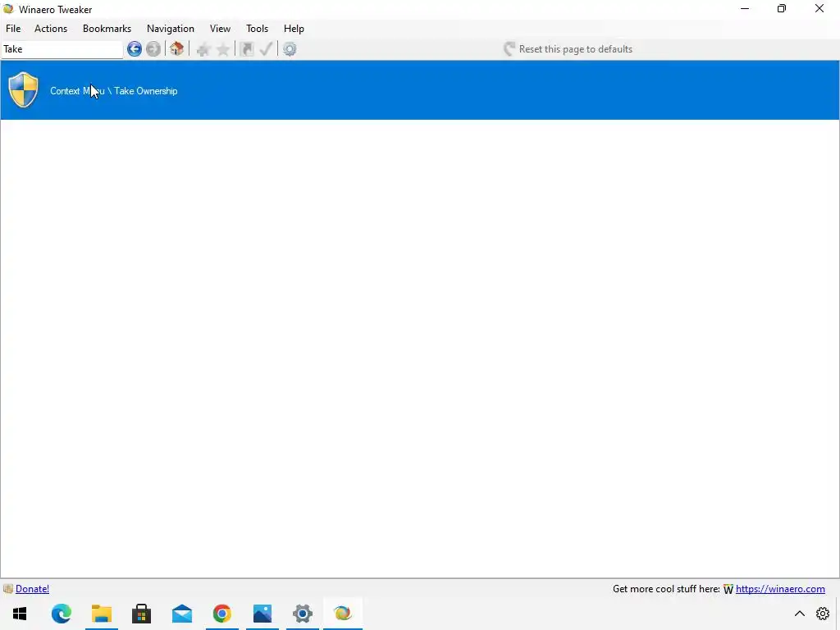Open the File menu
840x630 pixels.
coord(13,29)
